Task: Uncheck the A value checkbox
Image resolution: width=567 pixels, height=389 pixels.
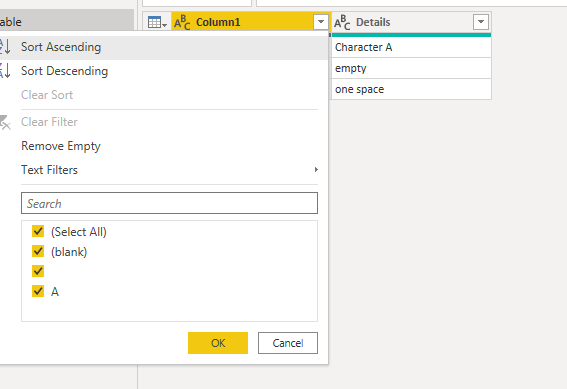Action: 38,291
